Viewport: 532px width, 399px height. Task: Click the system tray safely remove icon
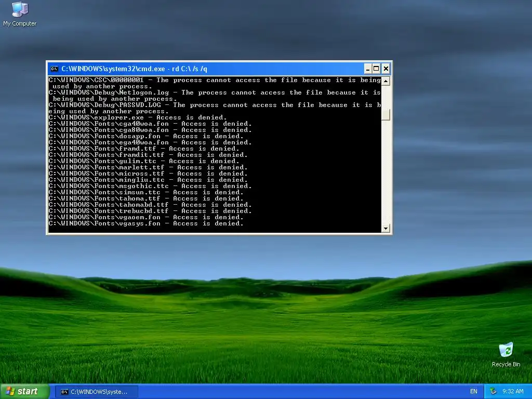click(x=493, y=392)
